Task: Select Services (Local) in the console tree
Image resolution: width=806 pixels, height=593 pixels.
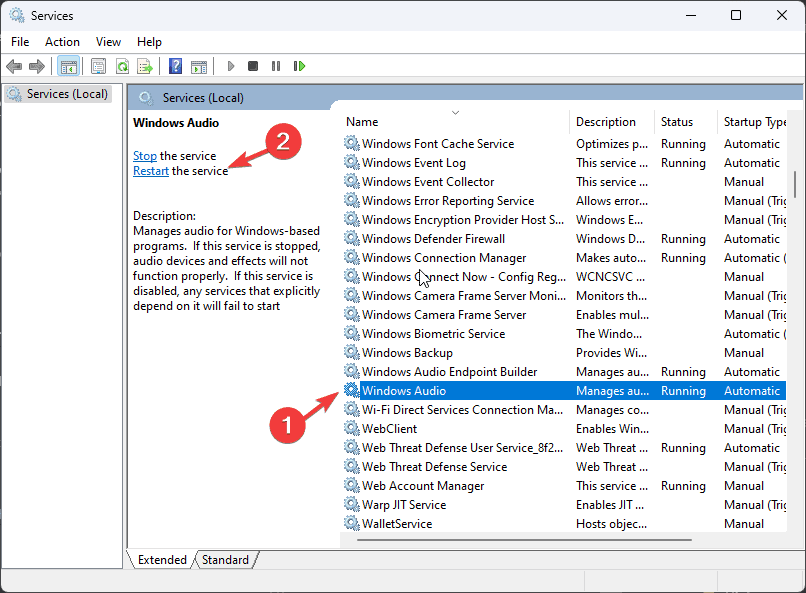Action: point(58,94)
